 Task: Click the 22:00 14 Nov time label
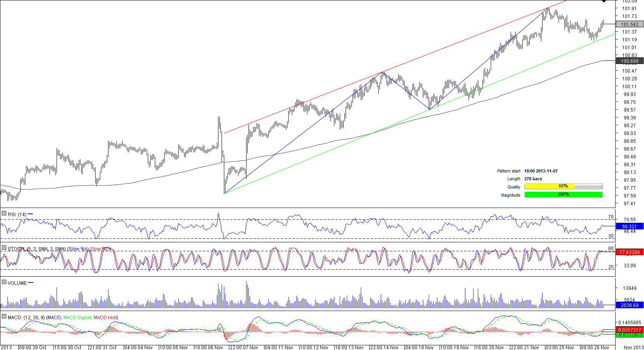384,347
